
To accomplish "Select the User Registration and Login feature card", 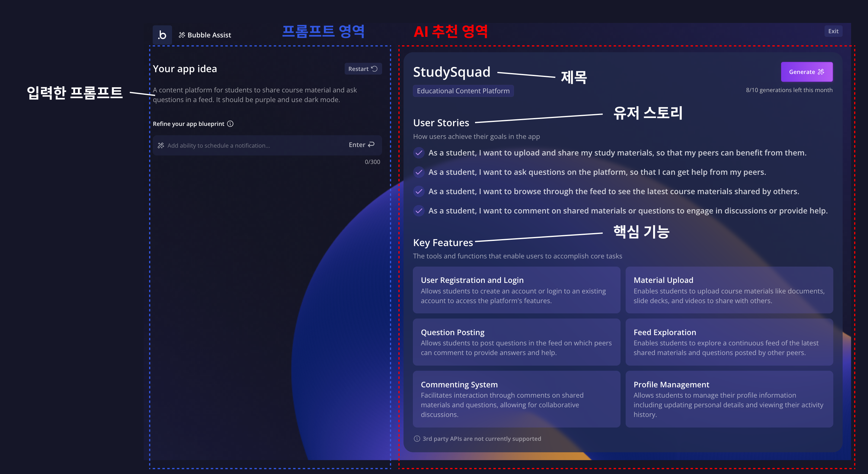I will (516, 290).
